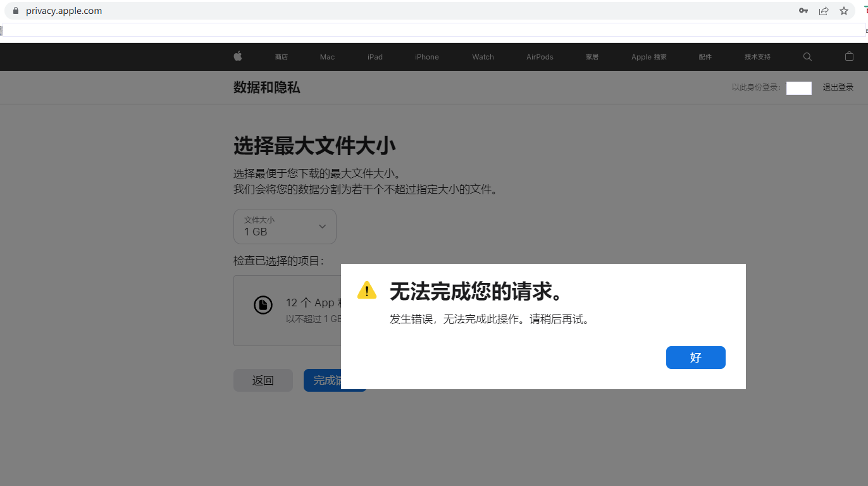
Task: Open the iPad menu item
Action: pos(375,57)
